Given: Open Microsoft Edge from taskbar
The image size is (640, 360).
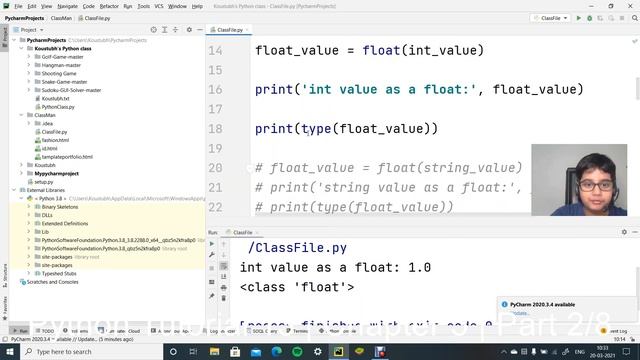Looking at the screenshot, I should [x=276, y=351].
